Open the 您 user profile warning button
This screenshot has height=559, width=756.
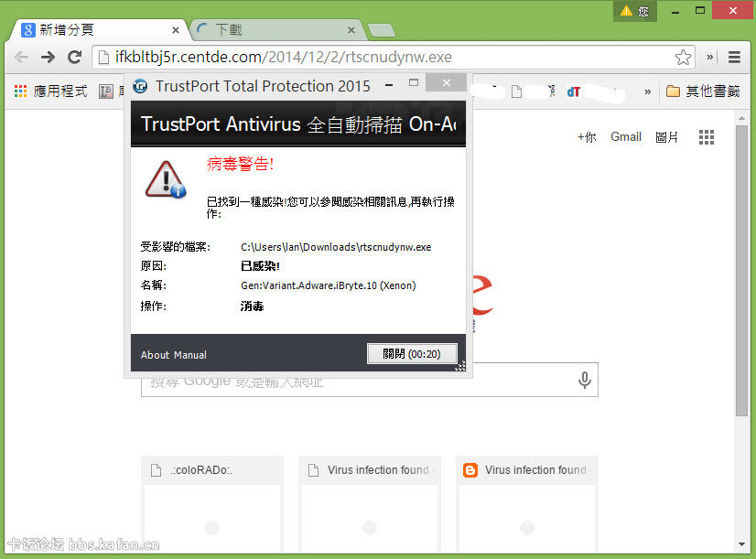point(634,11)
